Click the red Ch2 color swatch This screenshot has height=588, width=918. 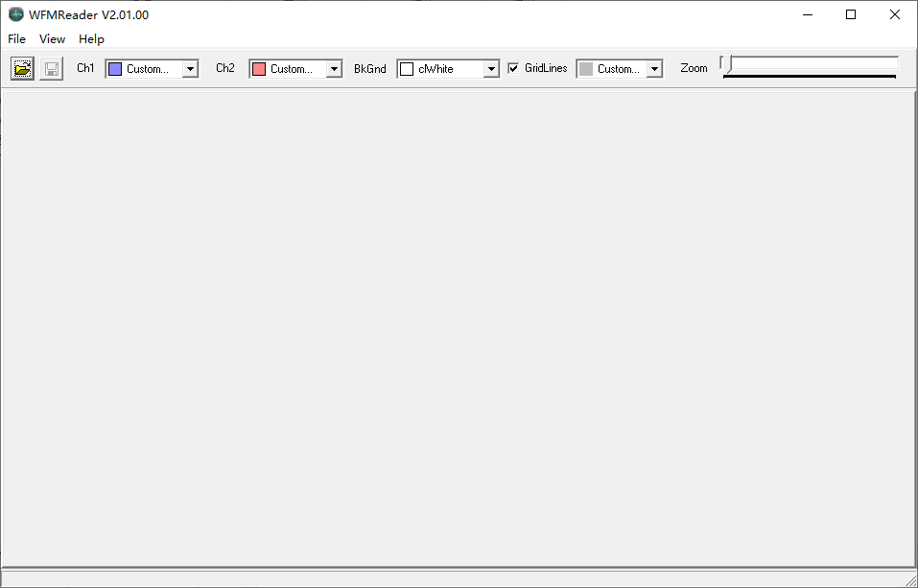(x=259, y=69)
